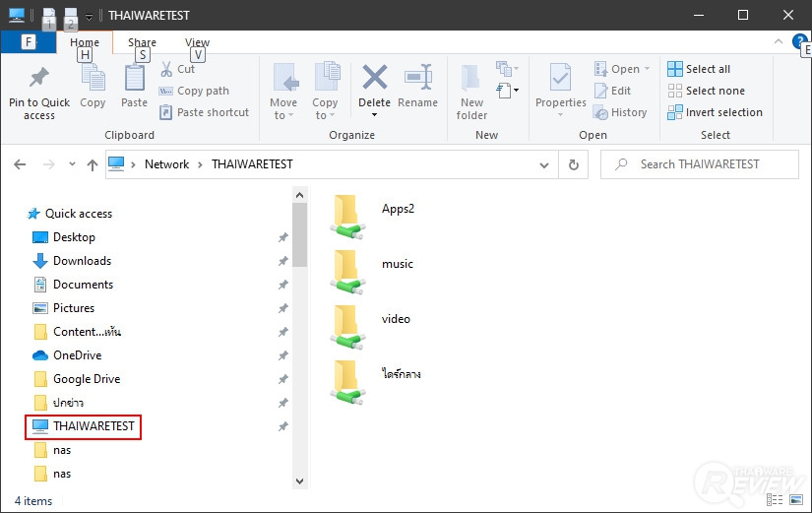Click Network in the address bar
This screenshot has width=812, height=513.
(x=166, y=164)
